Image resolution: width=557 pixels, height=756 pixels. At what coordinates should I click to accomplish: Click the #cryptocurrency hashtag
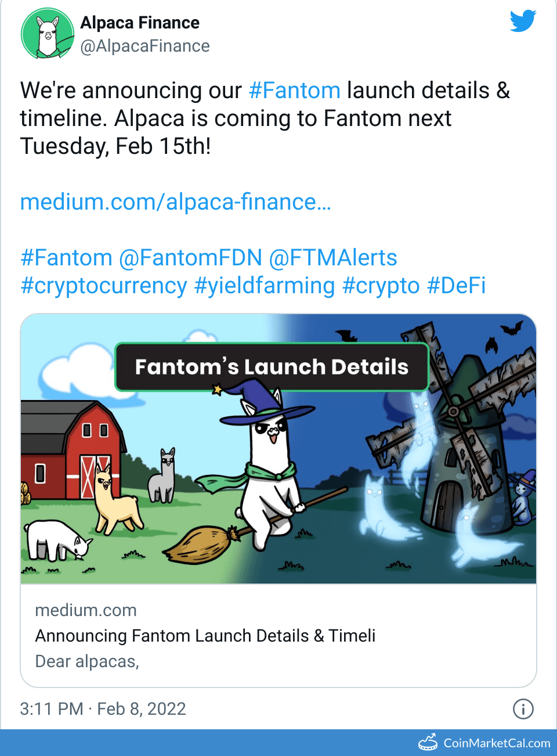(104, 286)
